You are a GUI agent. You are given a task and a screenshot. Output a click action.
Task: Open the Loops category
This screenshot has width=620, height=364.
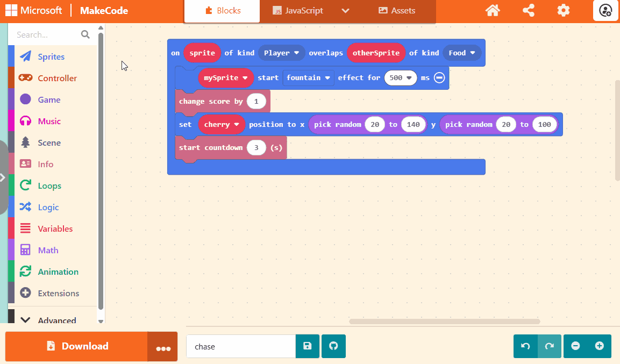(52, 185)
